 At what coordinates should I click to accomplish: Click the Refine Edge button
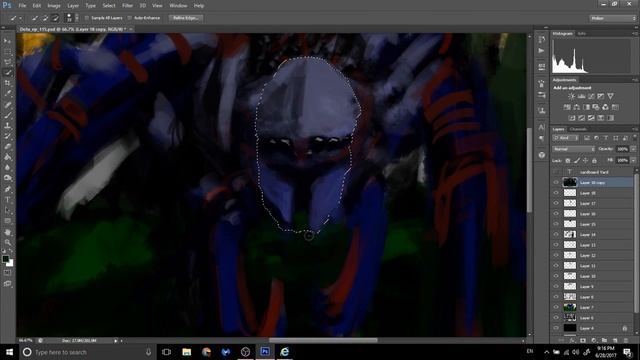pos(186,18)
